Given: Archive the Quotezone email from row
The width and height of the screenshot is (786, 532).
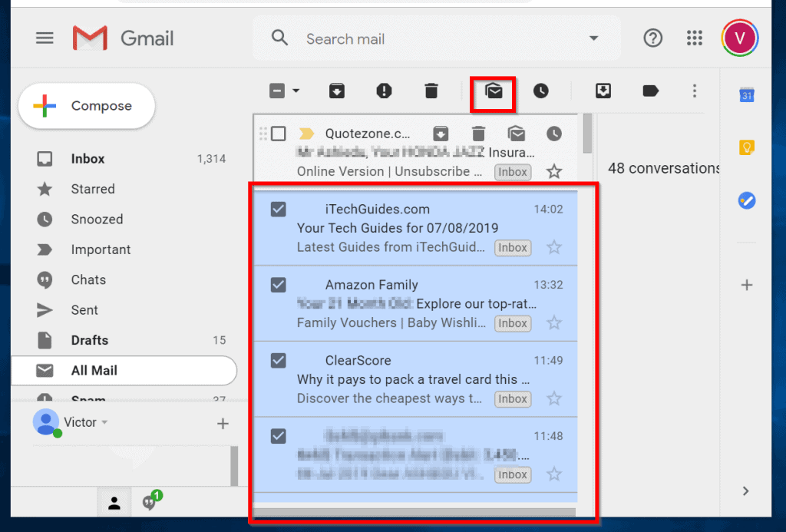Looking at the screenshot, I should point(441,134).
